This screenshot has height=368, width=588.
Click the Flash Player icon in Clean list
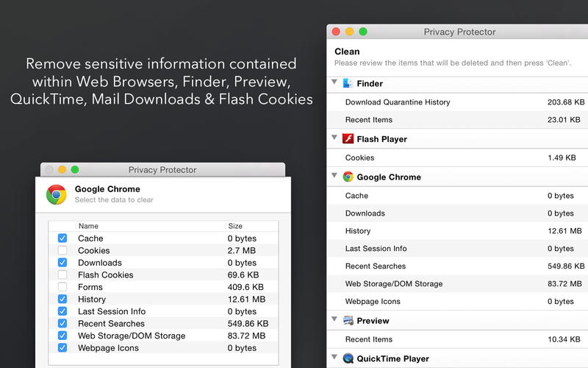point(348,139)
